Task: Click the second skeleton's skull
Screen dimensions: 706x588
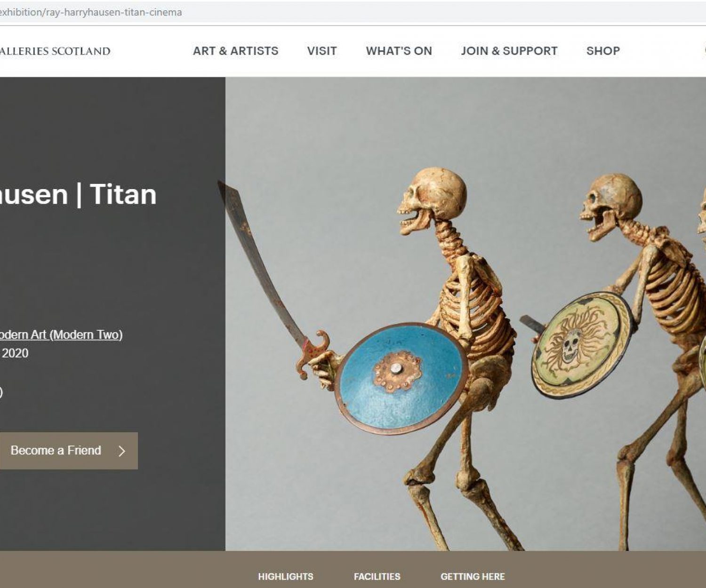Action: pyautogui.click(x=611, y=206)
